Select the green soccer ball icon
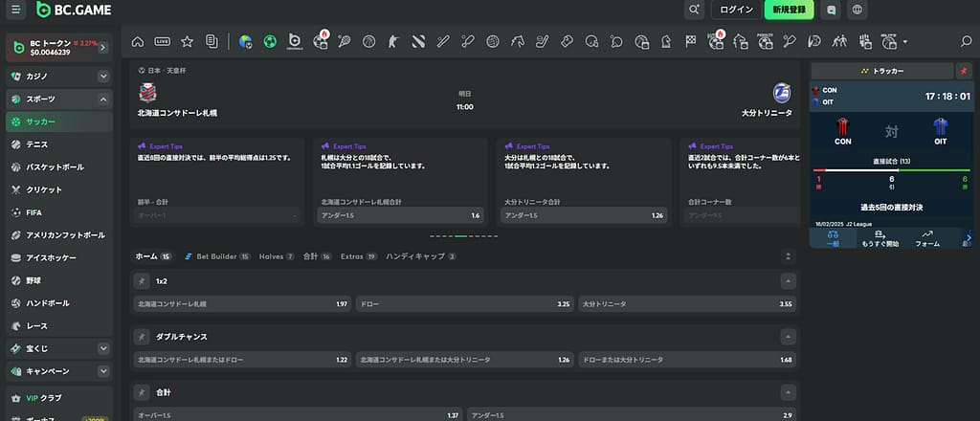 (270, 42)
